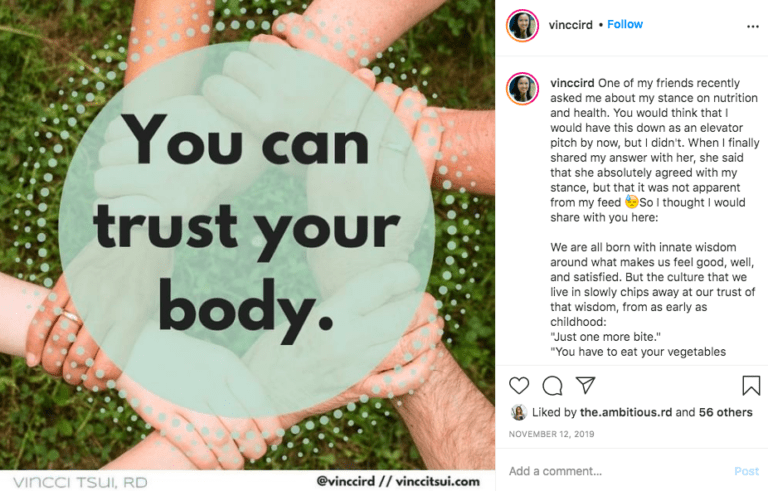Click the Post comment button
The width and height of the screenshot is (768, 491).
coord(746,471)
